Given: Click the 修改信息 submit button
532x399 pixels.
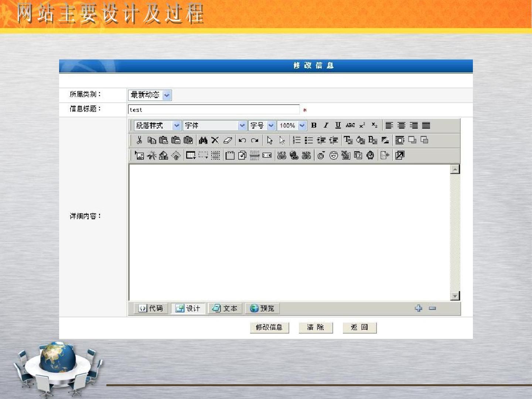Looking at the screenshot, I should [x=269, y=327].
